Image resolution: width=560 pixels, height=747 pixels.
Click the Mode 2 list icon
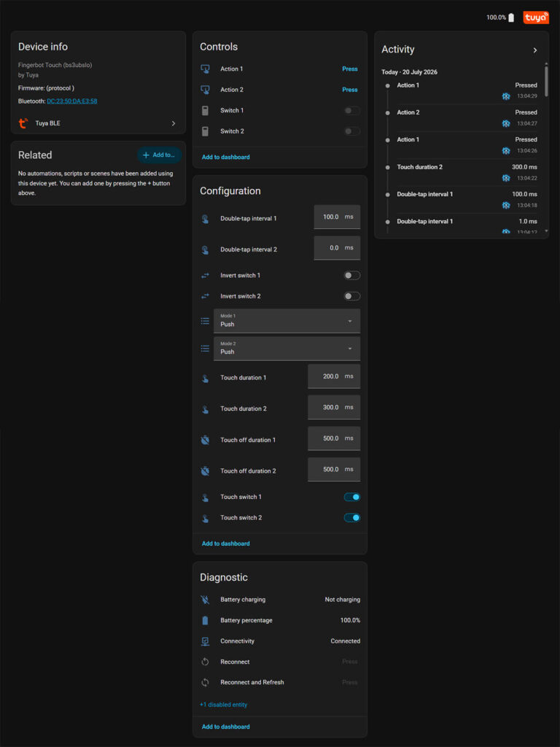coord(205,349)
